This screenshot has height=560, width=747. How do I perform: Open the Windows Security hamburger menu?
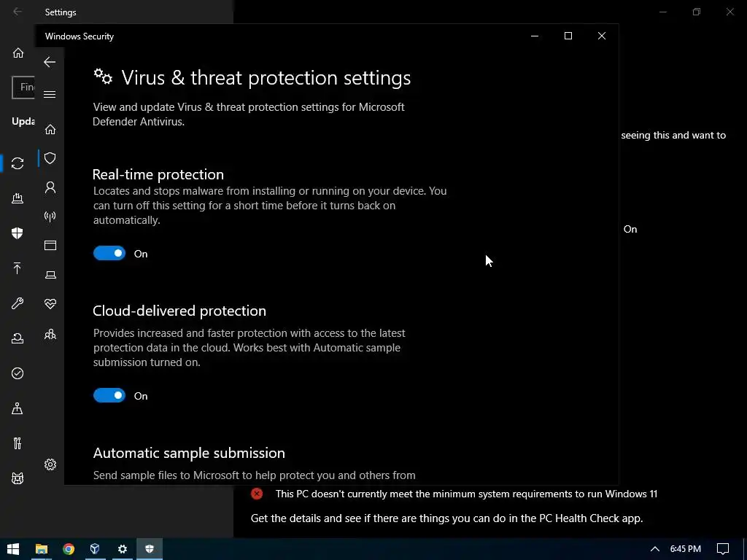tap(50, 94)
